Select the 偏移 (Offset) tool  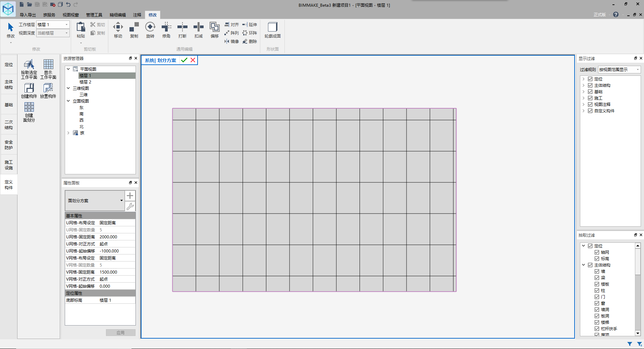pos(214,30)
